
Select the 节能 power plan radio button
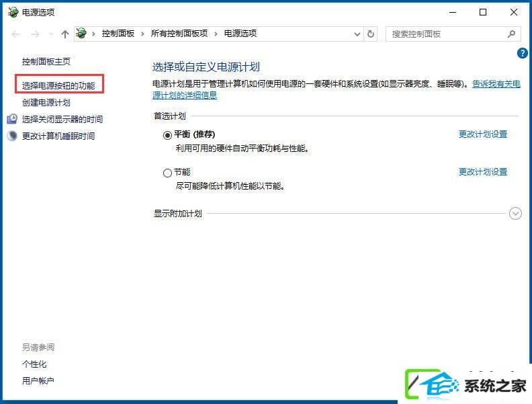(x=167, y=173)
